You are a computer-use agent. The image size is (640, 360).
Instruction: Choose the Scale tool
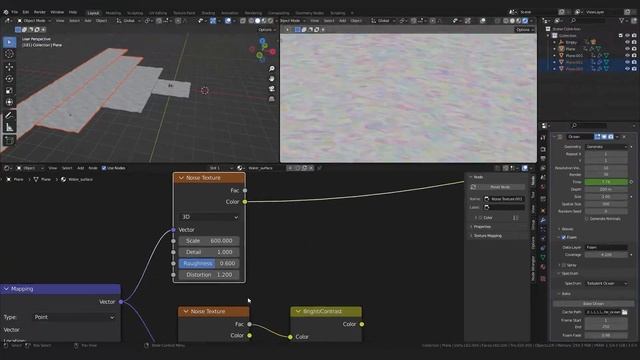pyautogui.click(x=9, y=90)
